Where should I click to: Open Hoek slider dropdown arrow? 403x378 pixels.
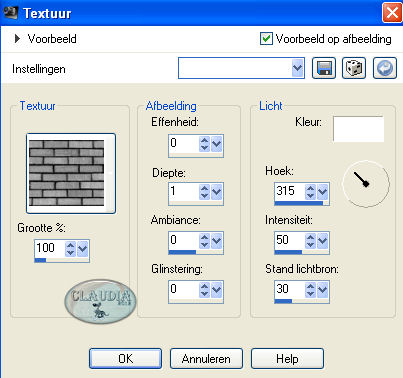pyautogui.click(x=323, y=192)
